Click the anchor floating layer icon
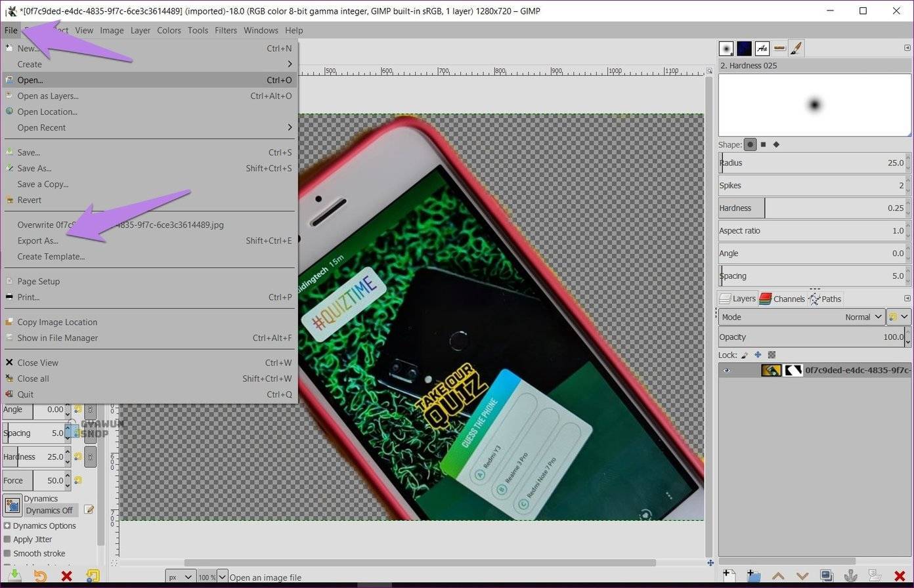 click(850, 576)
